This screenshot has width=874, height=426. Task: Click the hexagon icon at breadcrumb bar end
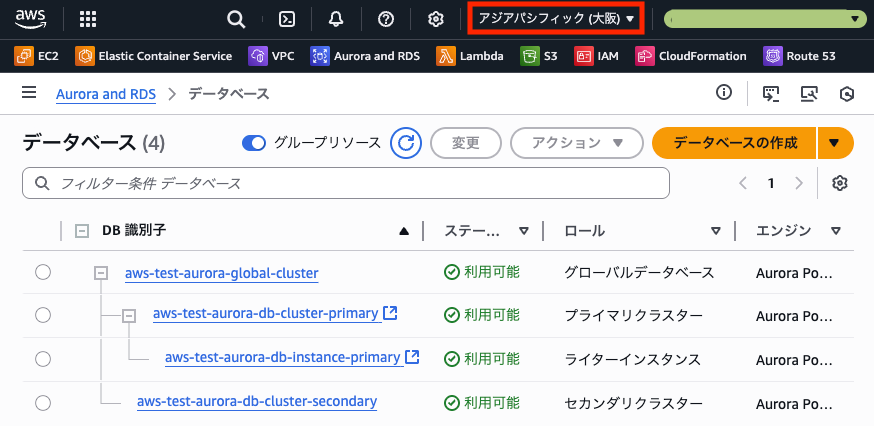(x=847, y=94)
